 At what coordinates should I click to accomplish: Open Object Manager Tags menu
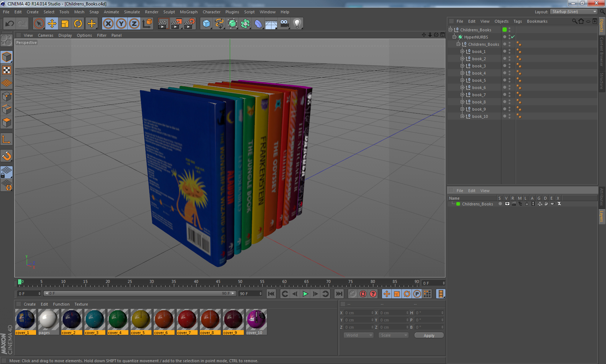[x=518, y=21]
